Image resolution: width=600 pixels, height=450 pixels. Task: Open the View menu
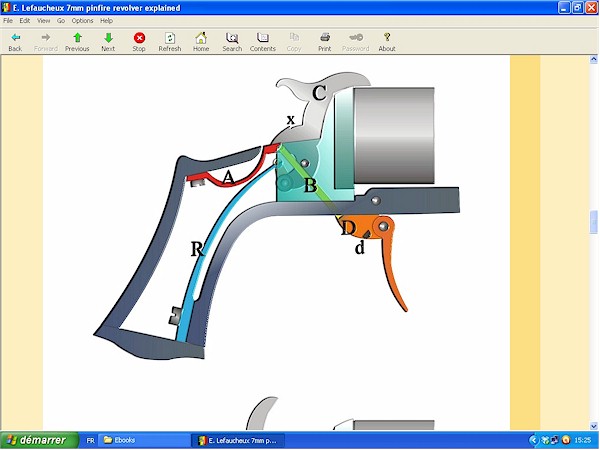click(x=43, y=21)
